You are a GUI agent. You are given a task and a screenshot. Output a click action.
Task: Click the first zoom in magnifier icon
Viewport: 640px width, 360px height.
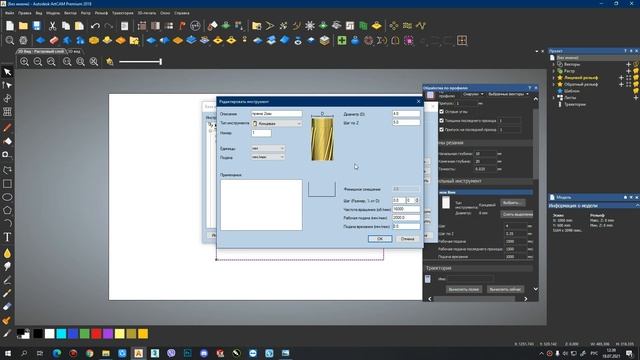point(24,62)
